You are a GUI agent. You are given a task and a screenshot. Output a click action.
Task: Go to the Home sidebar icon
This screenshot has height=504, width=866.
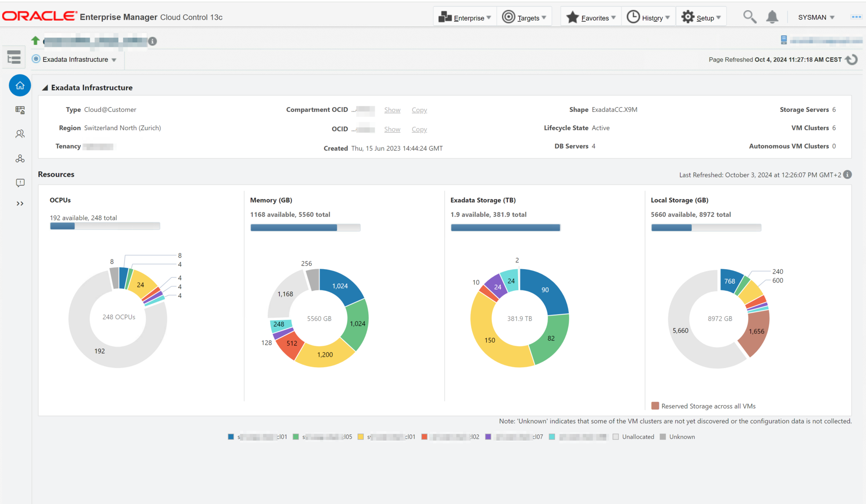pos(20,86)
